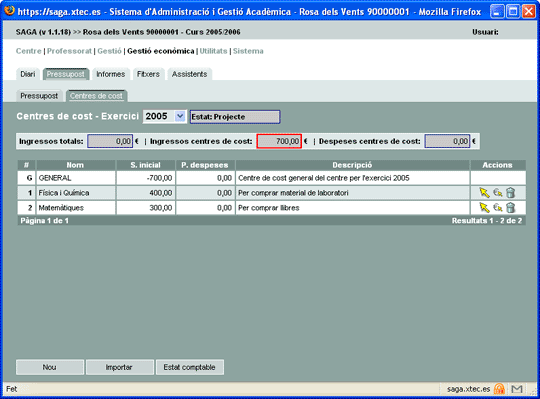Image resolution: width=540 pixels, height=399 pixels.
Task: Click the Ingressos centres de cost field
Action: (279, 141)
